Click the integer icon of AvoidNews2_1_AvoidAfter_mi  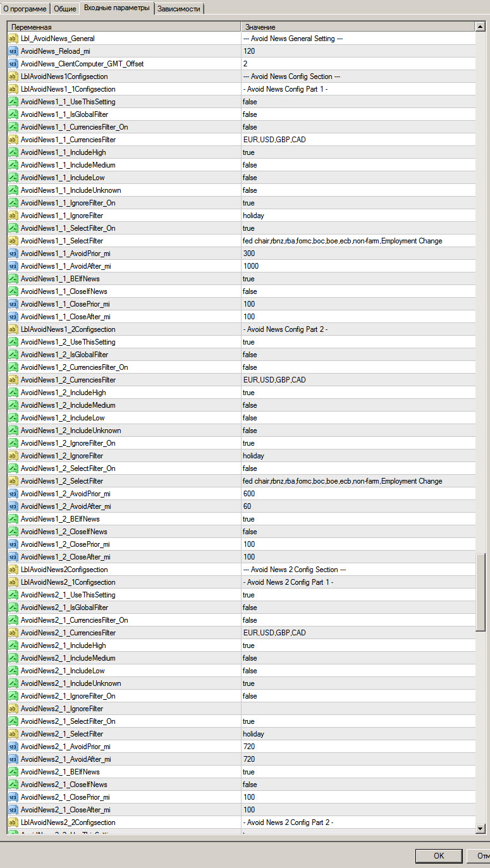click(13, 759)
